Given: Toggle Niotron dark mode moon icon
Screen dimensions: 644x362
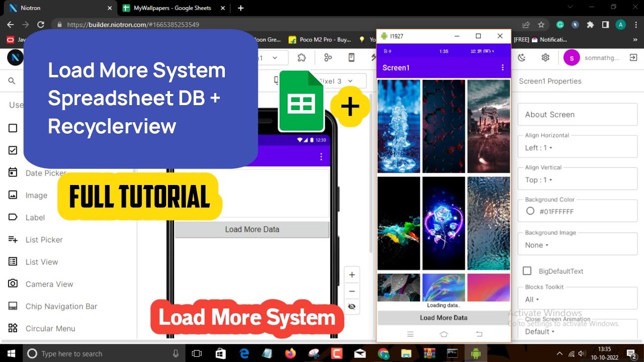Looking at the screenshot, I should [522, 58].
